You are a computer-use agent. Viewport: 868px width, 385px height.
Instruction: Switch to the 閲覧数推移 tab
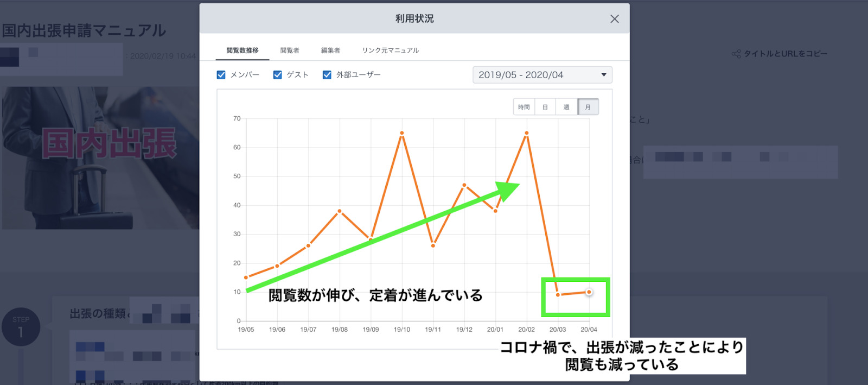pyautogui.click(x=242, y=51)
